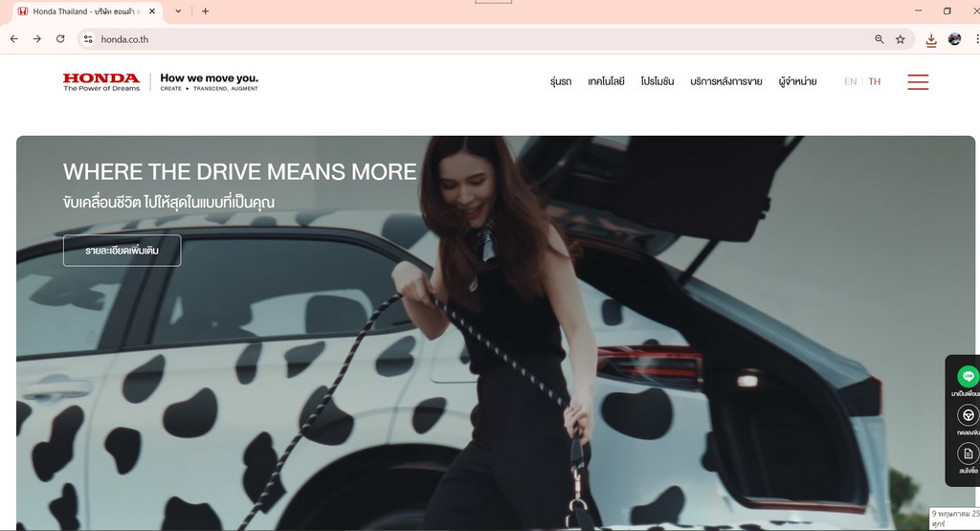Click the ขับเคลื่อนชีวิต subtitle text

(168, 203)
